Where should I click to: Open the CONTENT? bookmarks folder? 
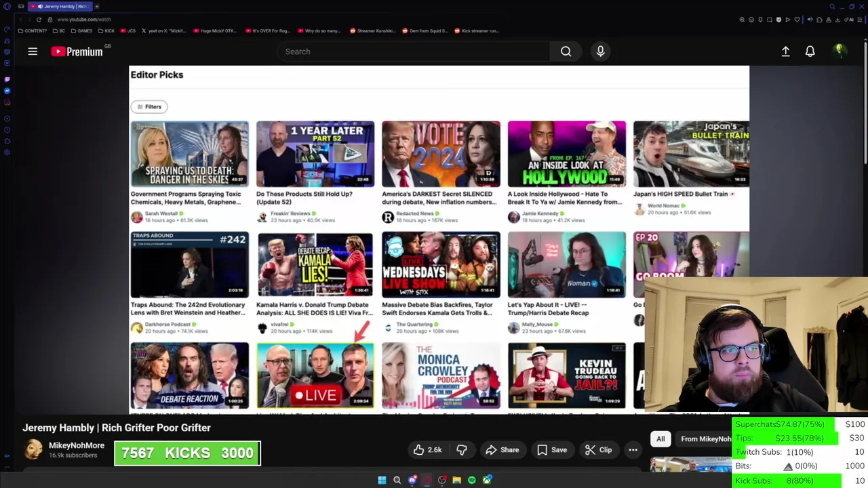click(33, 30)
